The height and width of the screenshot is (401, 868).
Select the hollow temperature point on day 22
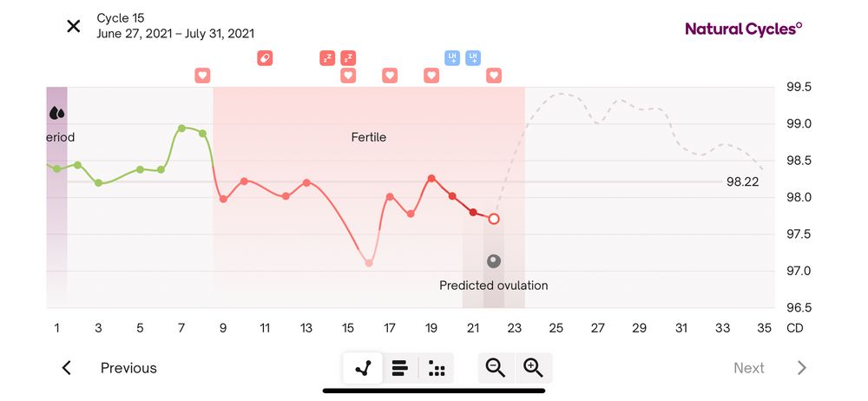(x=494, y=219)
